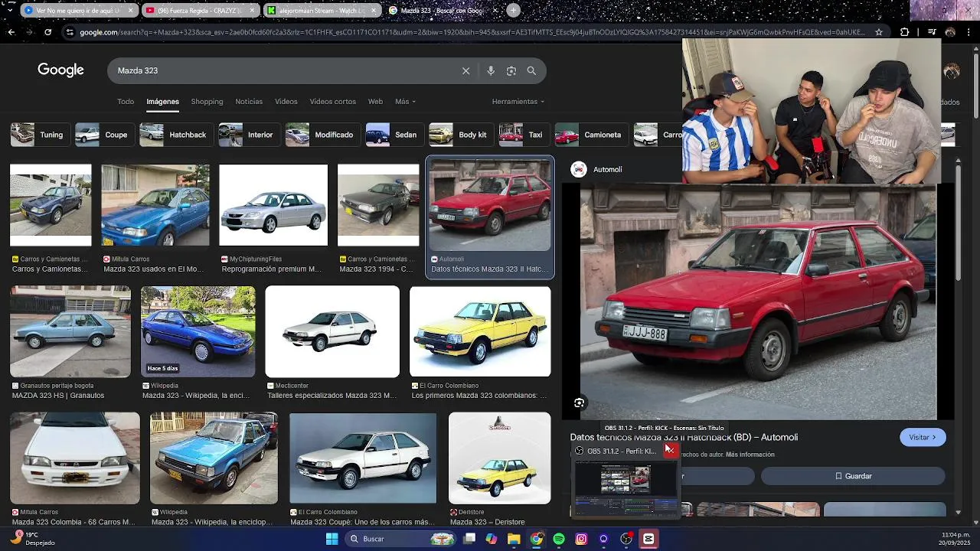Image resolution: width=980 pixels, height=551 pixels.
Task: Open site information icon beside the URL
Action: tap(70, 32)
